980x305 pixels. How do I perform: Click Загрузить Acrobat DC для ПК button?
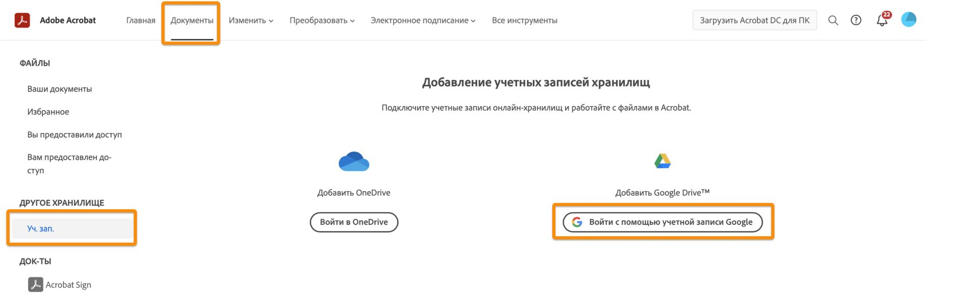755,20
